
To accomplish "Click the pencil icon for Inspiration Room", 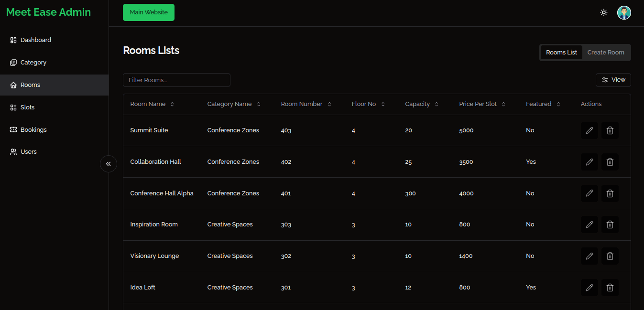I will (589, 224).
